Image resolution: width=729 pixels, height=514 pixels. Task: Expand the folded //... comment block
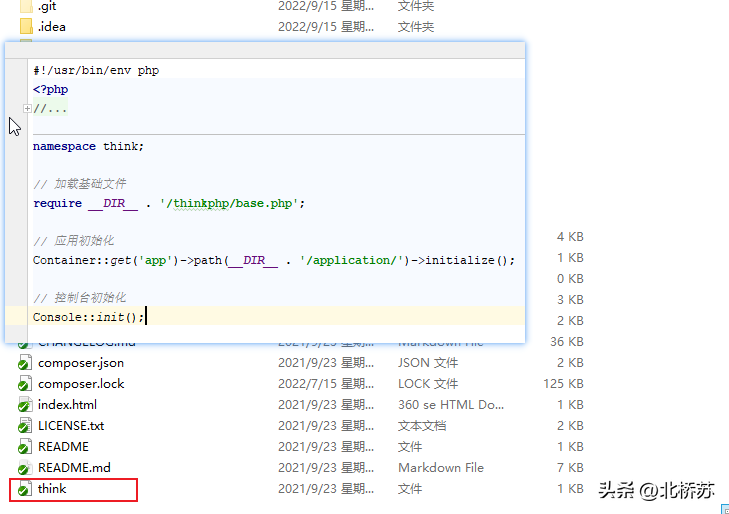click(x=27, y=108)
